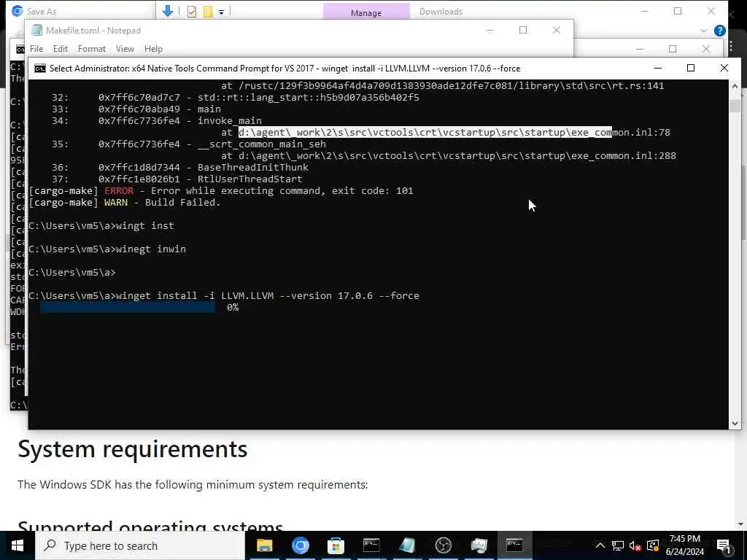Click the update status icon in the system tray
This screenshot has width=747, height=560.
click(x=653, y=545)
